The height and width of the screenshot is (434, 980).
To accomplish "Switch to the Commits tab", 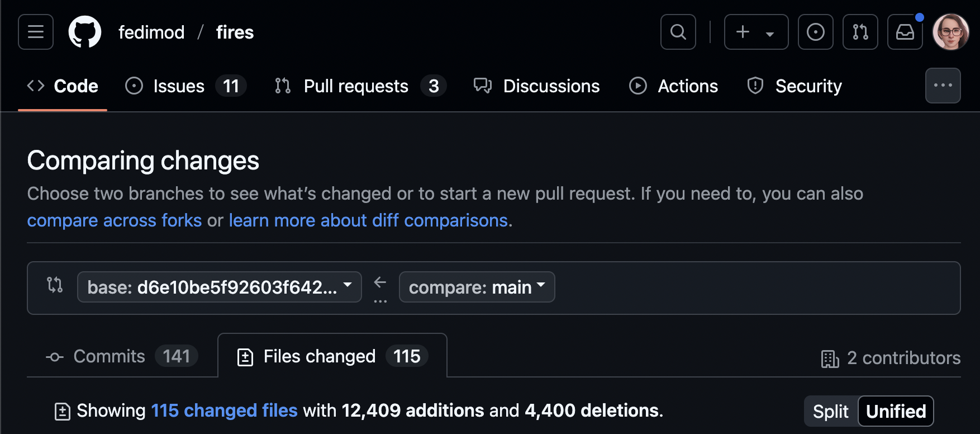I will tap(122, 356).
